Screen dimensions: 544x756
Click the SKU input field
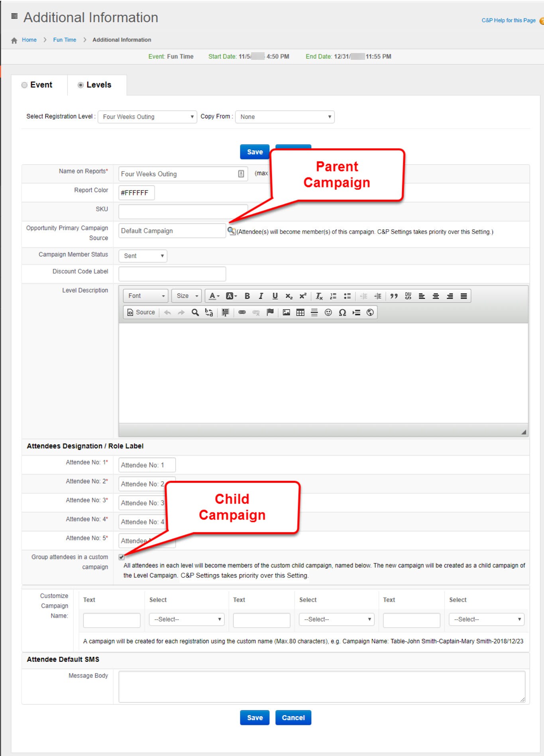(x=183, y=212)
